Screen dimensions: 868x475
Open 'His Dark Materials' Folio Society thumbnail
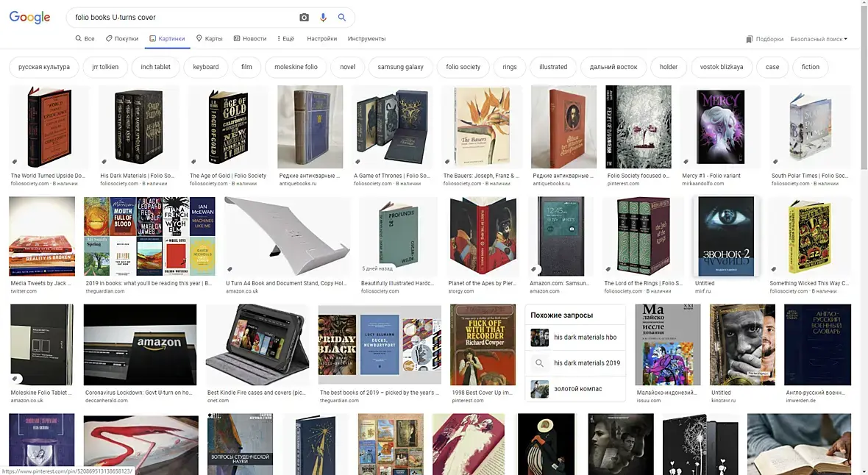click(x=138, y=126)
